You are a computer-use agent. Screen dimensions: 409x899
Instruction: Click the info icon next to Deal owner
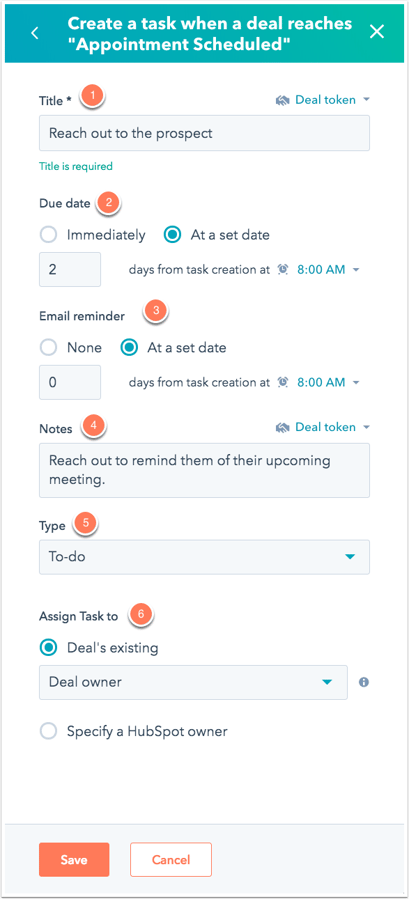tap(363, 682)
